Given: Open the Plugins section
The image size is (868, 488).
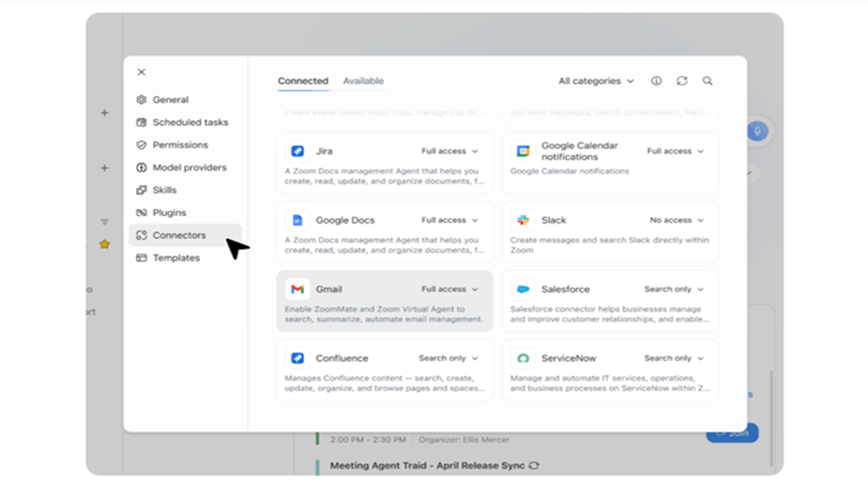Looking at the screenshot, I should point(185,213).
